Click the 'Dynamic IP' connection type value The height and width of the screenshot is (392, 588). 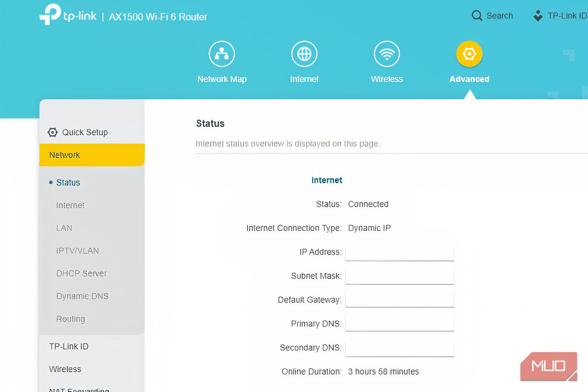tap(369, 228)
